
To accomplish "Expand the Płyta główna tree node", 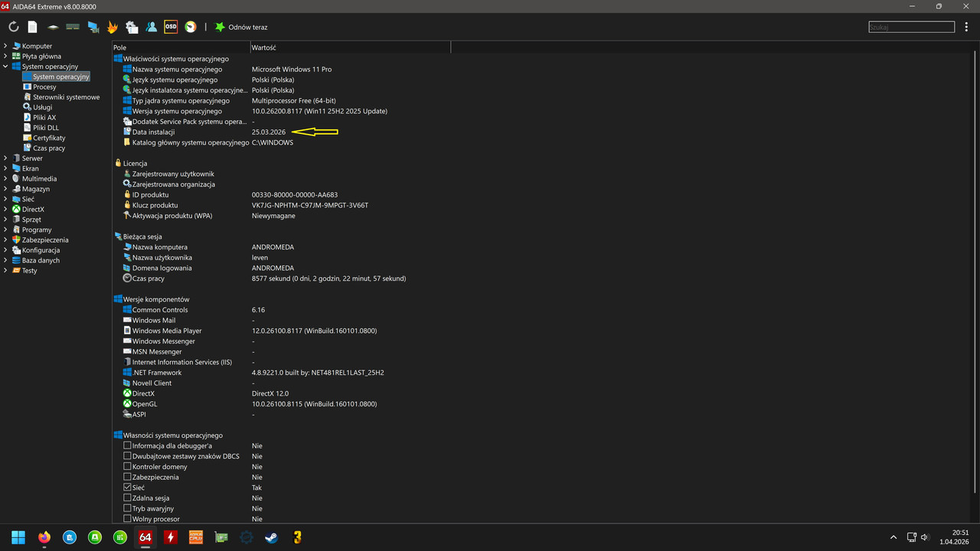I will pyautogui.click(x=5, y=56).
